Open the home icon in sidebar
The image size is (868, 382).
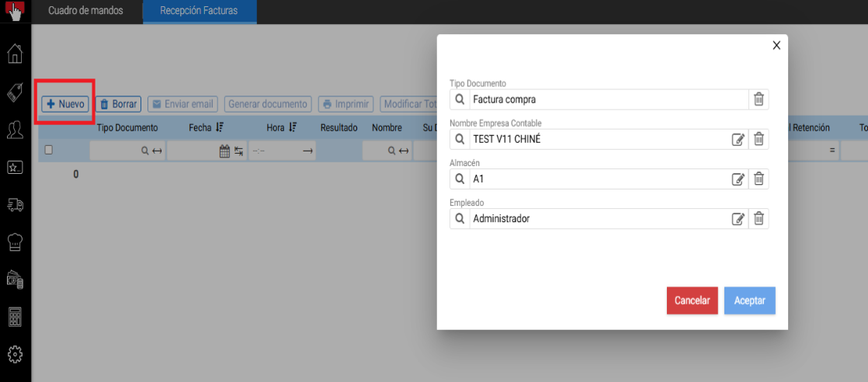coord(16,54)
